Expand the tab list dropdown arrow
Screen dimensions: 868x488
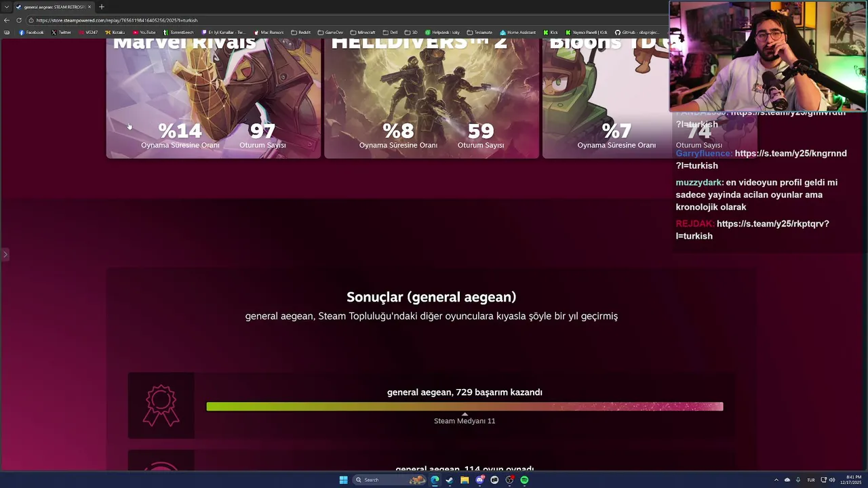(7, 7)
